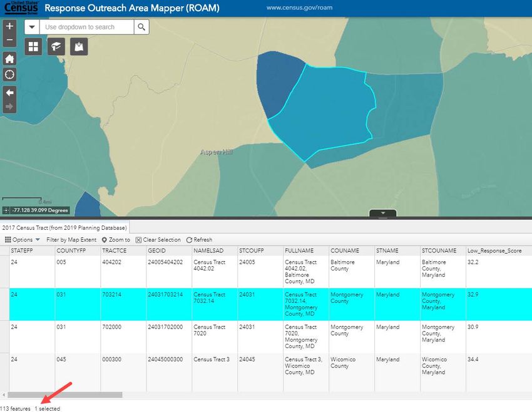The width and height of the screenshot is (532, 412).
Task: Refresh the attribute table
Action: [199, 240]
